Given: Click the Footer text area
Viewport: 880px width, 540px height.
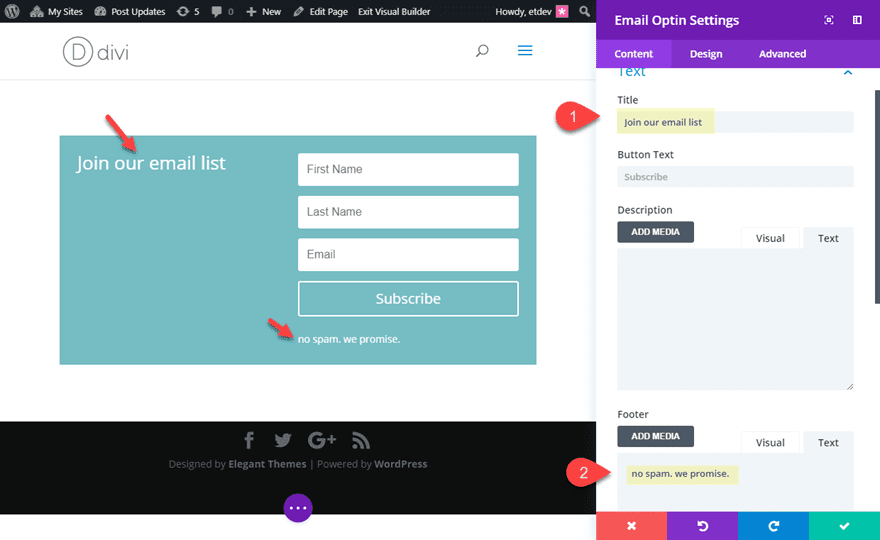Looking at the screenshot, I should click(x=735, y=482).
